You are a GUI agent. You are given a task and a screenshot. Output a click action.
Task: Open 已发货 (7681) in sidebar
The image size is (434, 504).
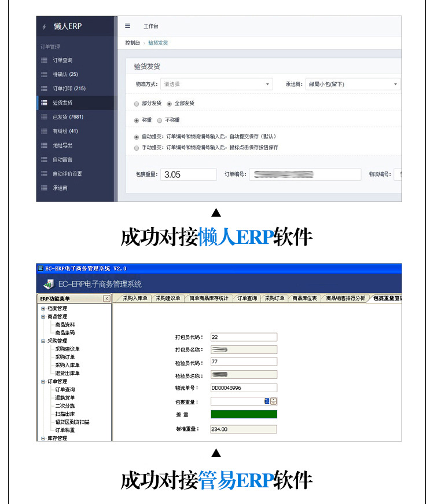coord(68,117)
